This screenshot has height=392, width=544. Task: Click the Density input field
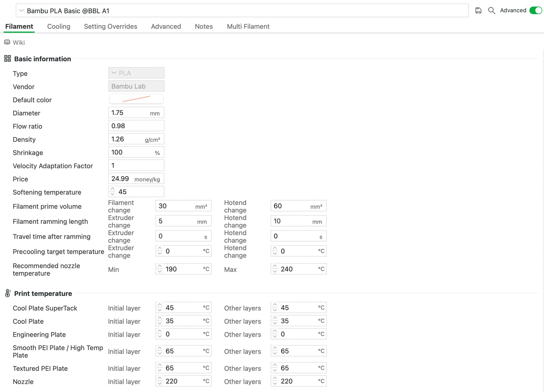click(136, 139)
